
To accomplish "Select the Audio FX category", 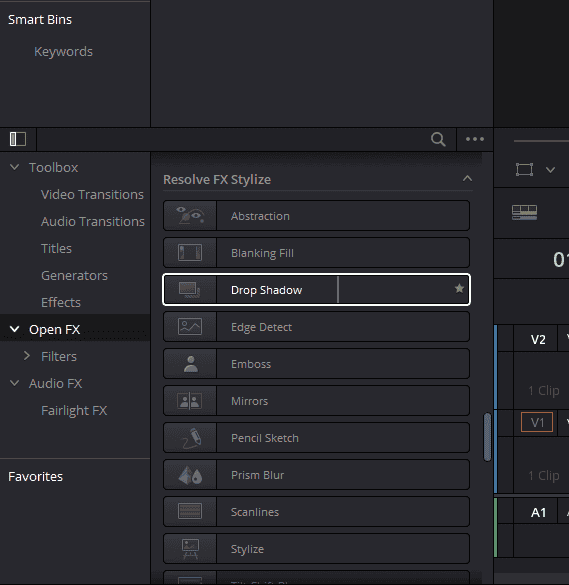I will (55, 383).
